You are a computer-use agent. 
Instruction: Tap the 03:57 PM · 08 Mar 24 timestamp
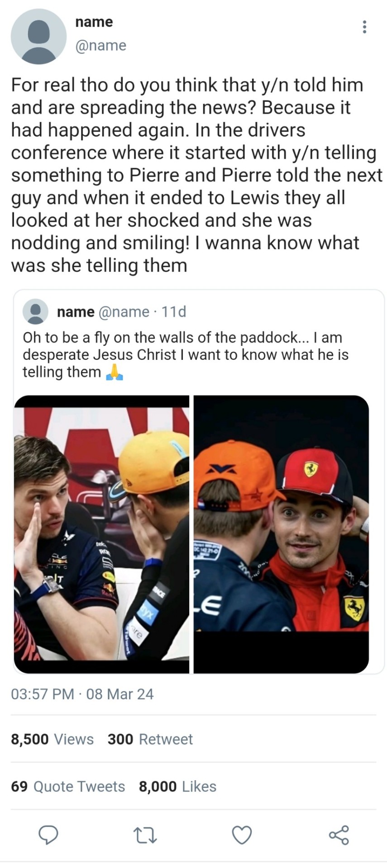click(82, 694)
